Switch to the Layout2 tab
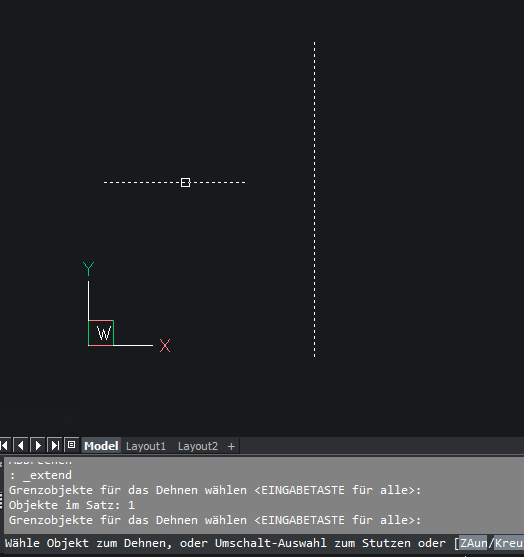The height and width of the screenshot is (557, 524). point(198,446)
